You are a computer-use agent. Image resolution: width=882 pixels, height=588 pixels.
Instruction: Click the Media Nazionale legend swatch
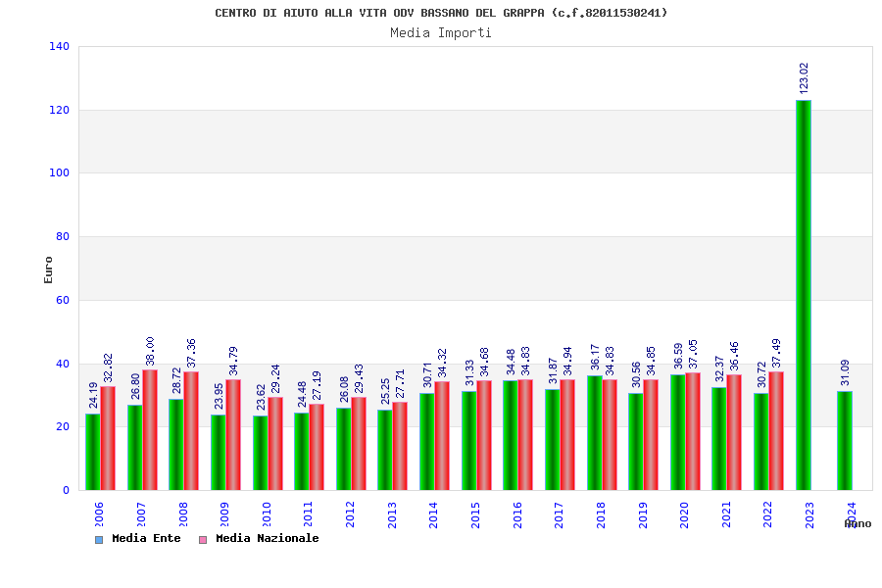(203, 540)
